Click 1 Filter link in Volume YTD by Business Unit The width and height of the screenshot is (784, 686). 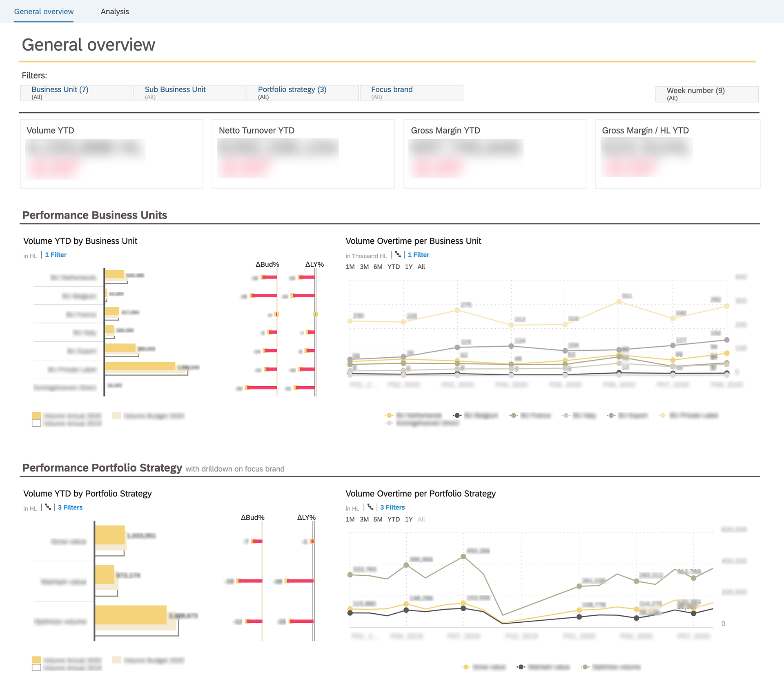[56, 255]
